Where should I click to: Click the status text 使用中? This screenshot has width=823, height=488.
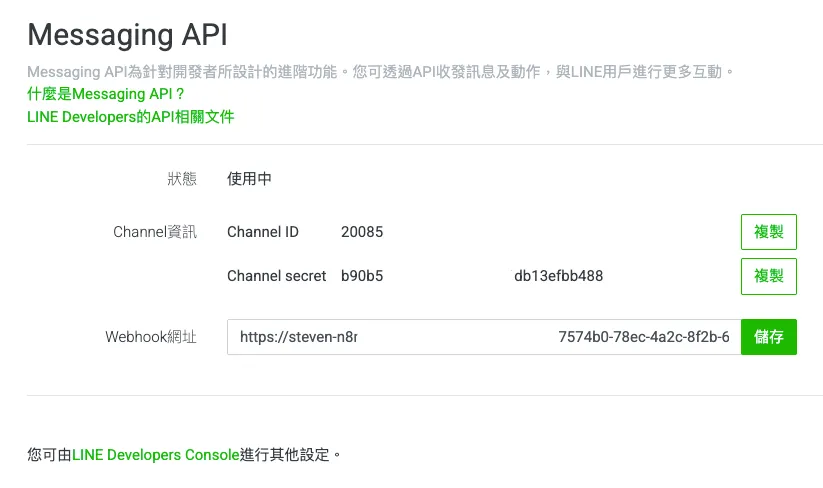coord(249,179)
